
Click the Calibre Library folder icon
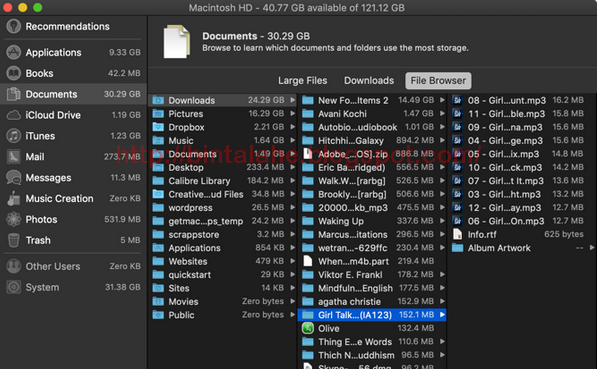click(x=158, y=181)
